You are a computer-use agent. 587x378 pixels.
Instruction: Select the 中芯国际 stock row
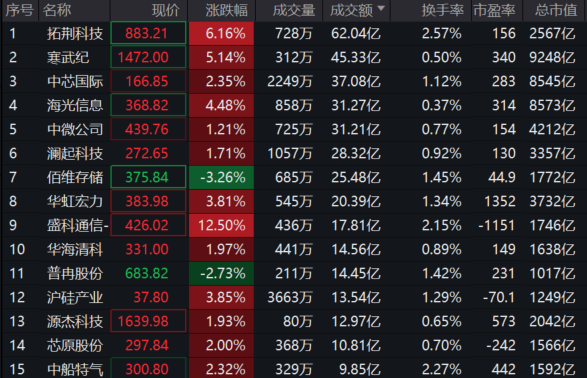294,82
